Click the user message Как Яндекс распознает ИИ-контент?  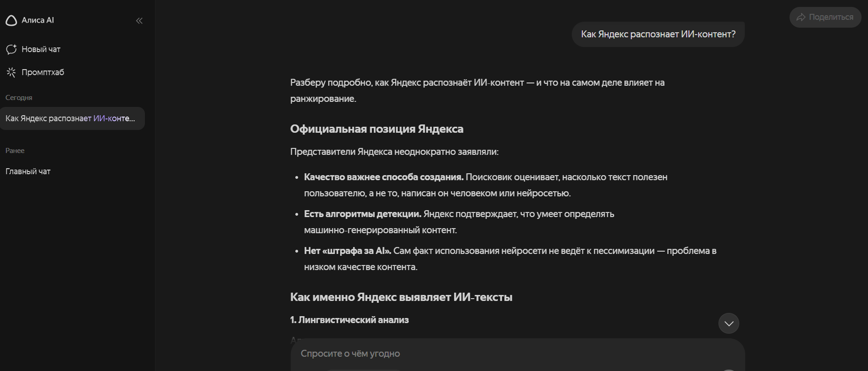coord(658,34)
